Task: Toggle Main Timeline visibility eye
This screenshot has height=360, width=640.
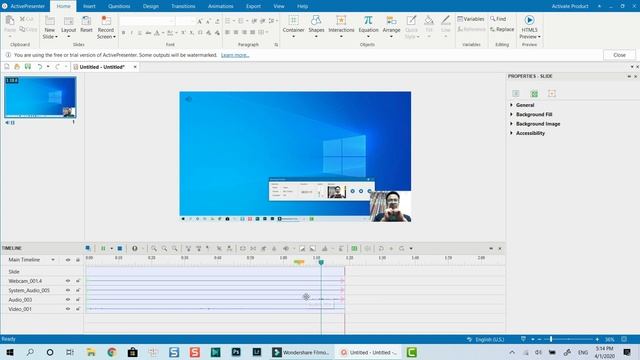Action: coord(68,260)
